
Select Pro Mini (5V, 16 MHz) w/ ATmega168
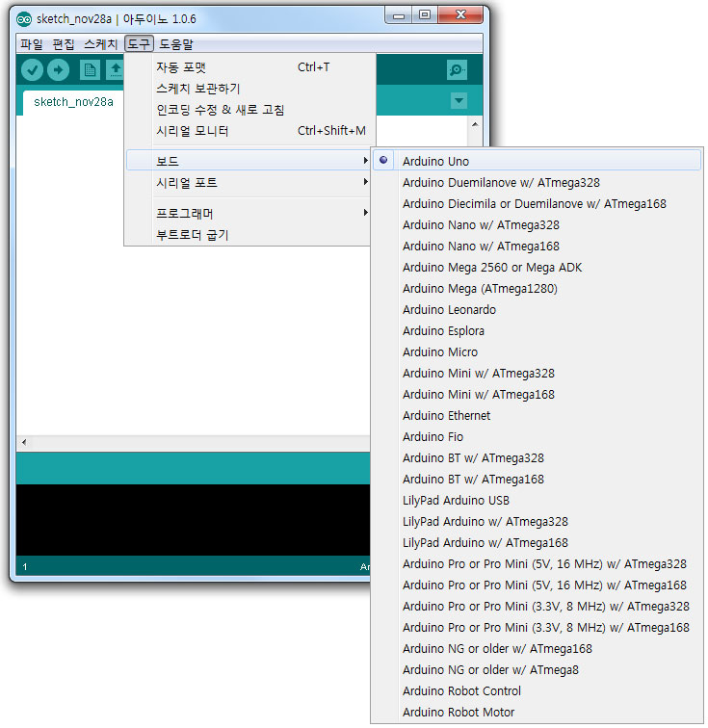pyautogui.click(x=537, y=585)
